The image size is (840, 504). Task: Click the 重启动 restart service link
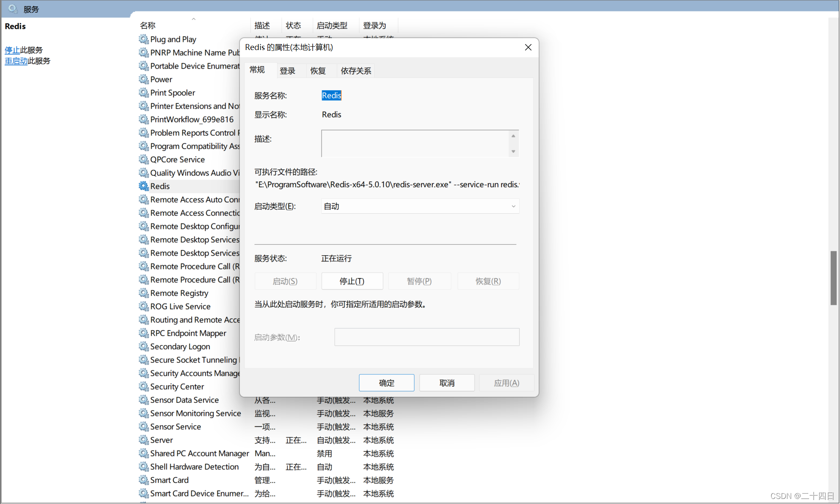pos(16,61)
